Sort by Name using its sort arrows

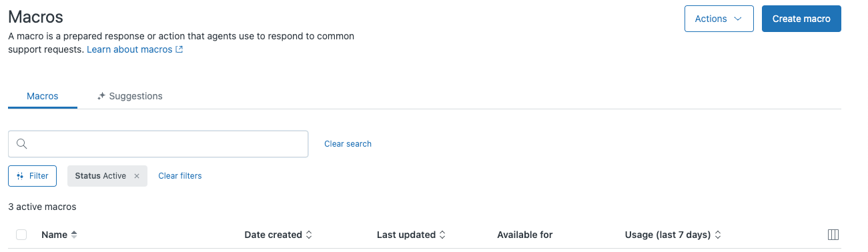pyautogui.click(x=74, y=235)
